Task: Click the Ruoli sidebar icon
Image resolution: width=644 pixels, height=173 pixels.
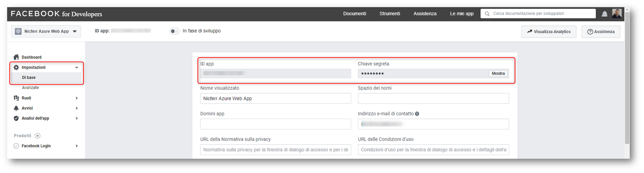Action: click(x=16, y=98)
